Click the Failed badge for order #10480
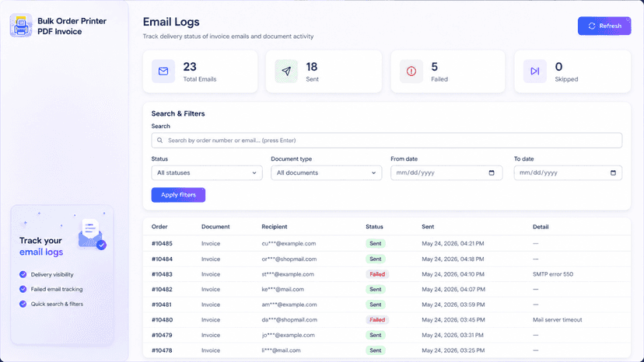644x362 pixels. point(377,320)
